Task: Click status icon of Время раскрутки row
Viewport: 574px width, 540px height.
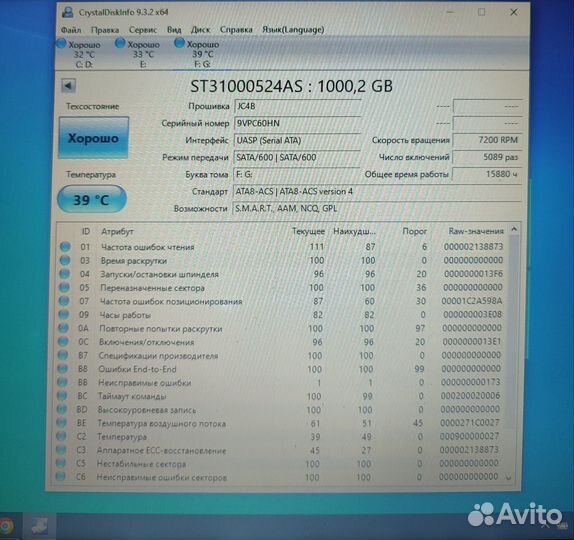Action: (65, 260)
